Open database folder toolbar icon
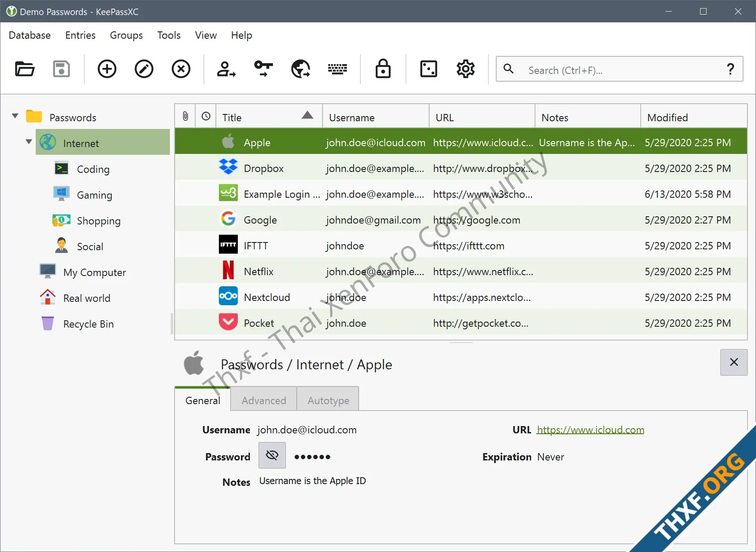The height and width of the screenshot is (552, 756). click(x=25, y=69)
